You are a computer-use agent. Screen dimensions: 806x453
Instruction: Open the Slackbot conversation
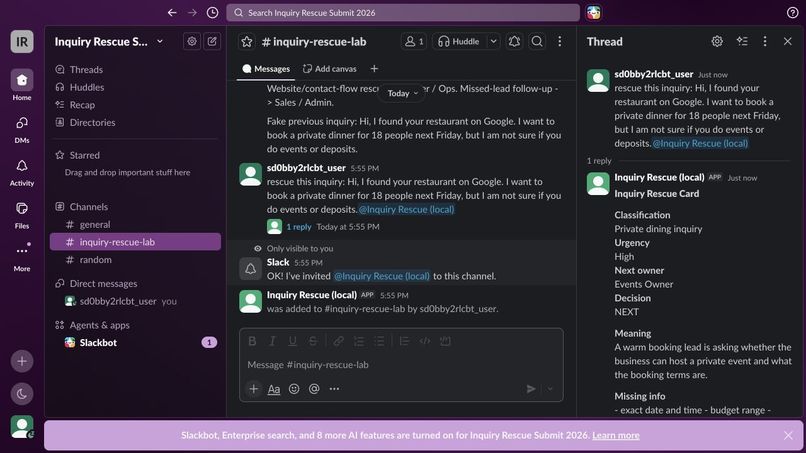(136, 342)
